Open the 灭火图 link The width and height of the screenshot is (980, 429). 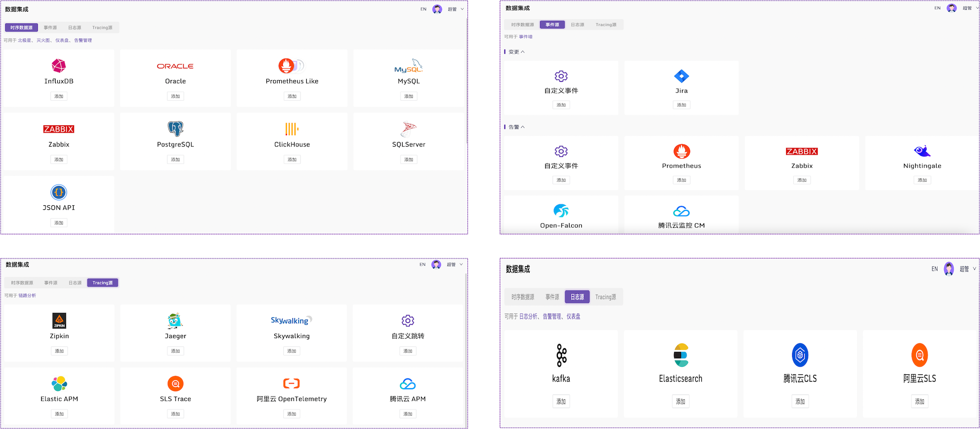pos(43,40)
